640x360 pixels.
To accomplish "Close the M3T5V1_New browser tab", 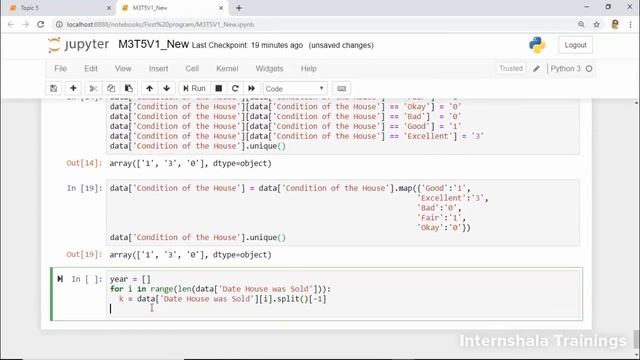I will [x=221, y=8].
